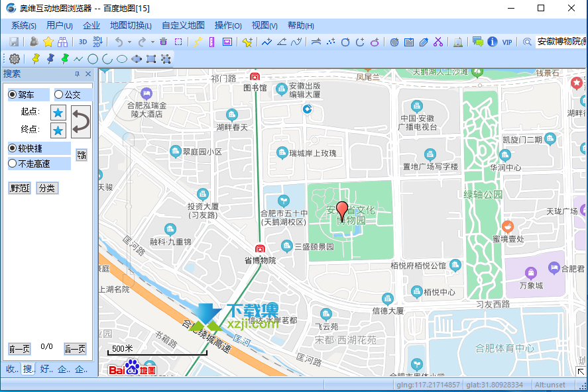
Task: Click the blue info icon
Action: pos(493,42)
